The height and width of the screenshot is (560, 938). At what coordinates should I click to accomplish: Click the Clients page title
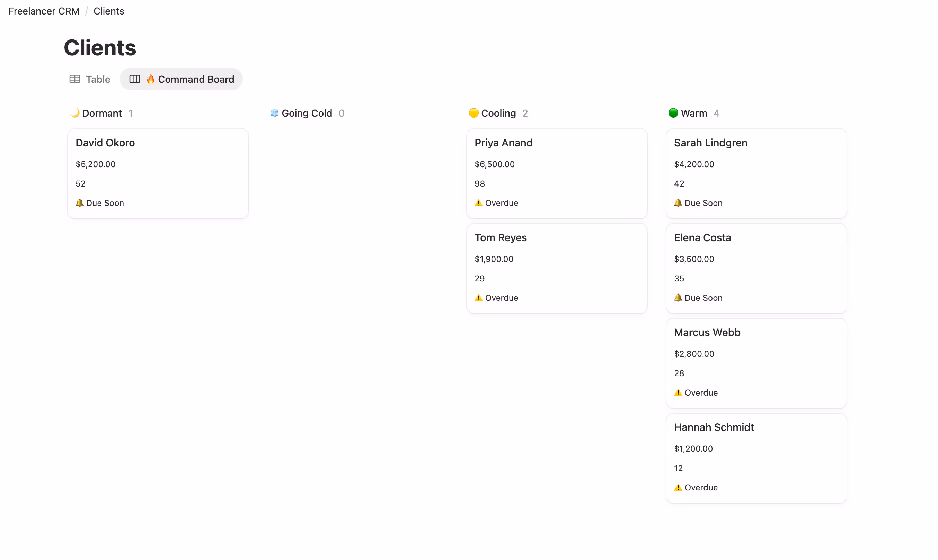(x=100, y=48)
